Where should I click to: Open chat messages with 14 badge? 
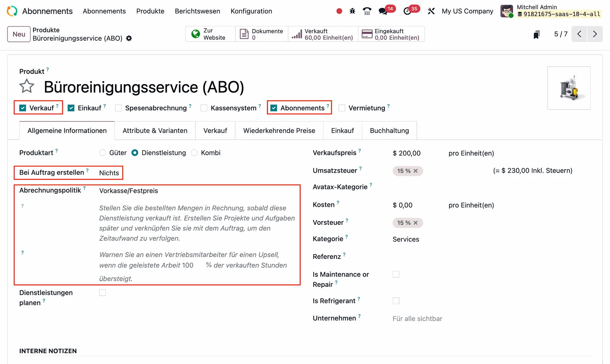(x=383, y=11)
